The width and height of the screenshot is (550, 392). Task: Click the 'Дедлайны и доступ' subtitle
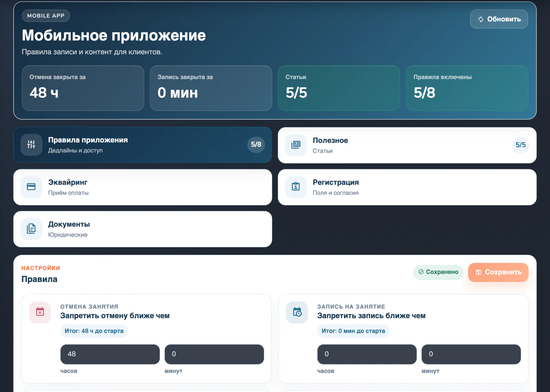[75, 150]
